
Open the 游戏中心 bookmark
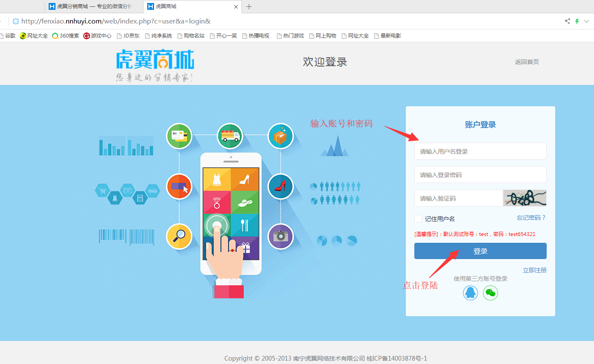click(x=98, y=36)
